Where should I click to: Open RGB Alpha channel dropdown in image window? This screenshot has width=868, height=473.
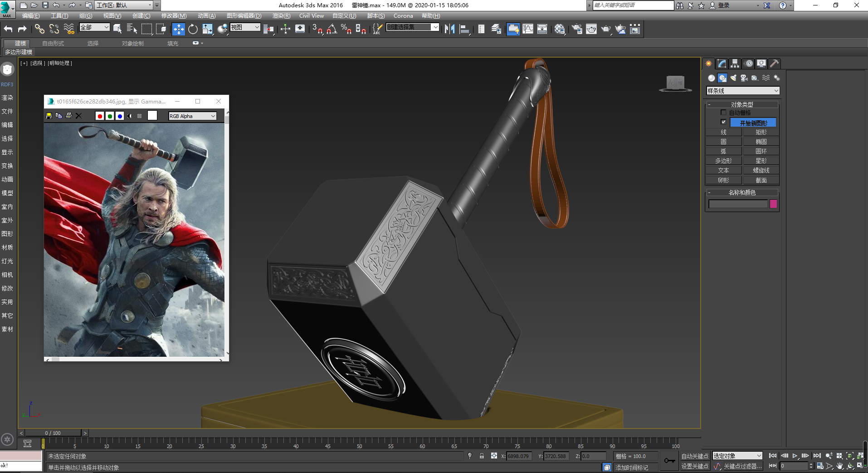pyautogui.click(x=192, y=116)
